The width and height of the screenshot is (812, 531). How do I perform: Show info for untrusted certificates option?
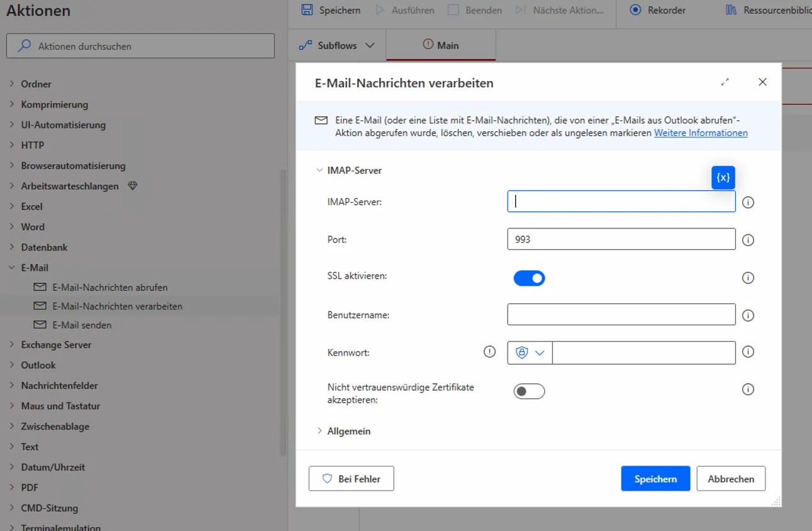click(x=748, y=389)
